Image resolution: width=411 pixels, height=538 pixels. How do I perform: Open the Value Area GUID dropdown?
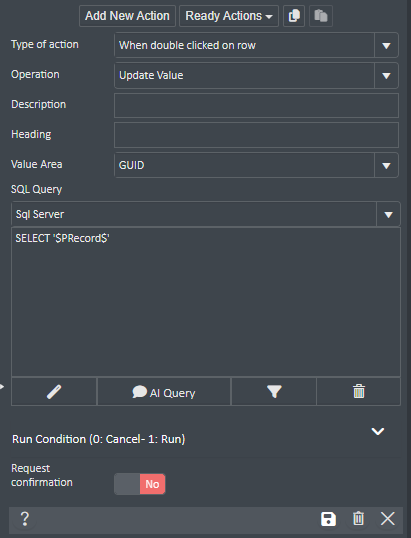click(x=256, y=165)
